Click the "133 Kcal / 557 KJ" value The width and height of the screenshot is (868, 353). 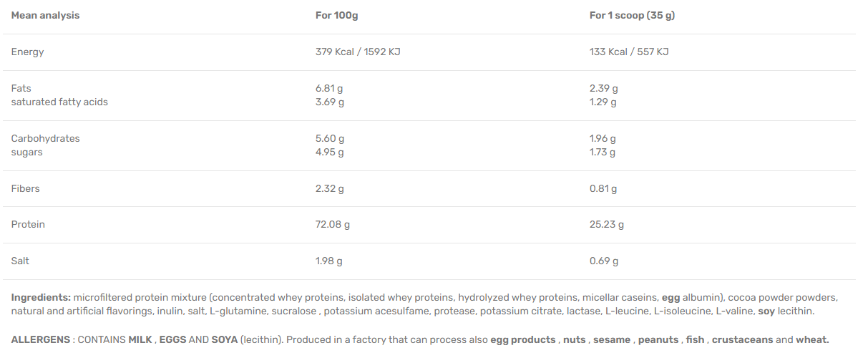(x=628, y=52)
